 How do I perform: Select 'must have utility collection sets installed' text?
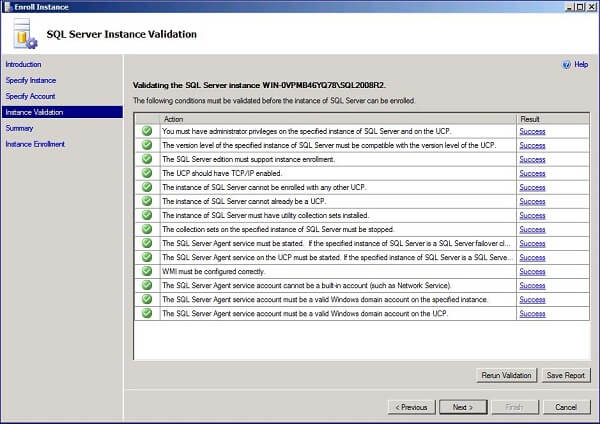266,215
